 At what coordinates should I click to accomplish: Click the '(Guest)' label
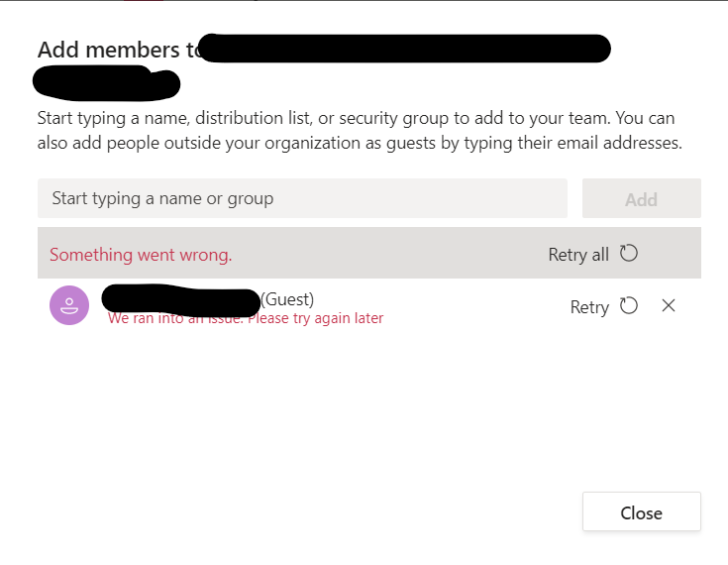point(287,298)
